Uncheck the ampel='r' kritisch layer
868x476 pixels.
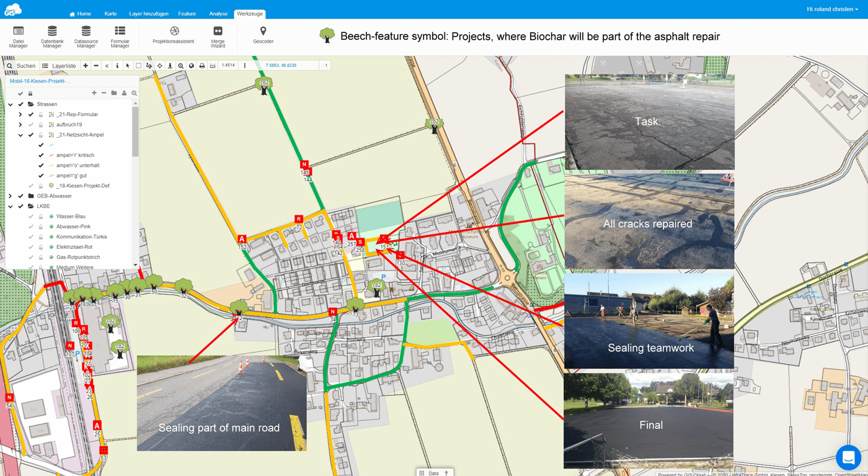[41, 155]
